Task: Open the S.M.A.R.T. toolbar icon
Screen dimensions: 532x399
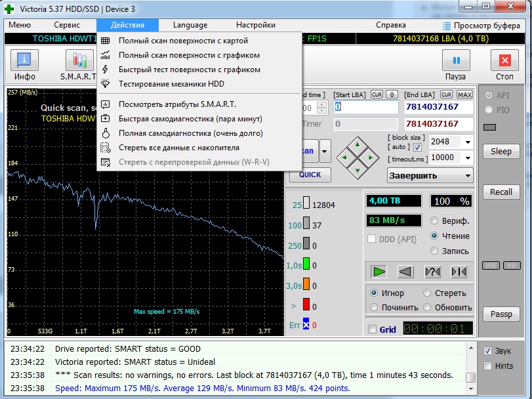Action: tap(79, 60)
